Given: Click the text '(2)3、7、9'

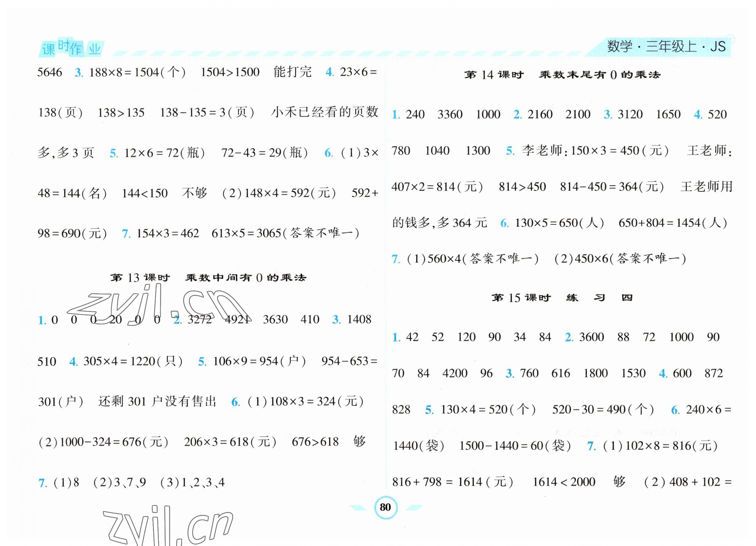Looking at the screenshot, I should coord(119,482).
